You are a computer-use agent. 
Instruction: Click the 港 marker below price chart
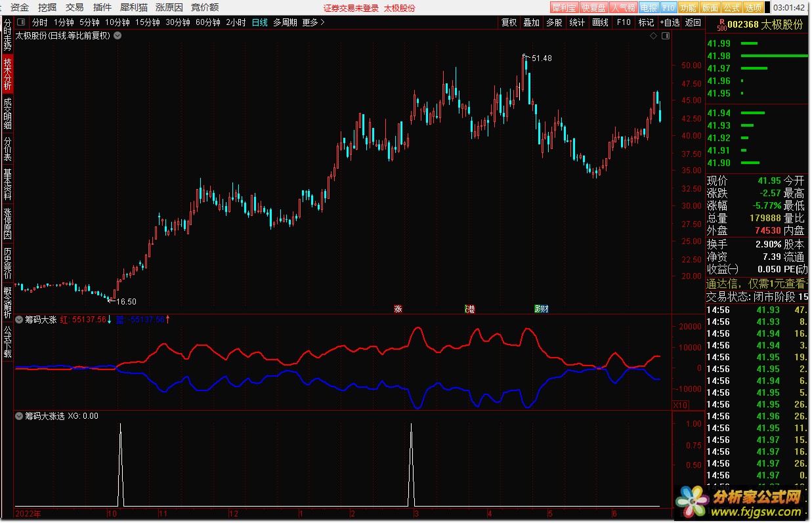pos(469,308)
